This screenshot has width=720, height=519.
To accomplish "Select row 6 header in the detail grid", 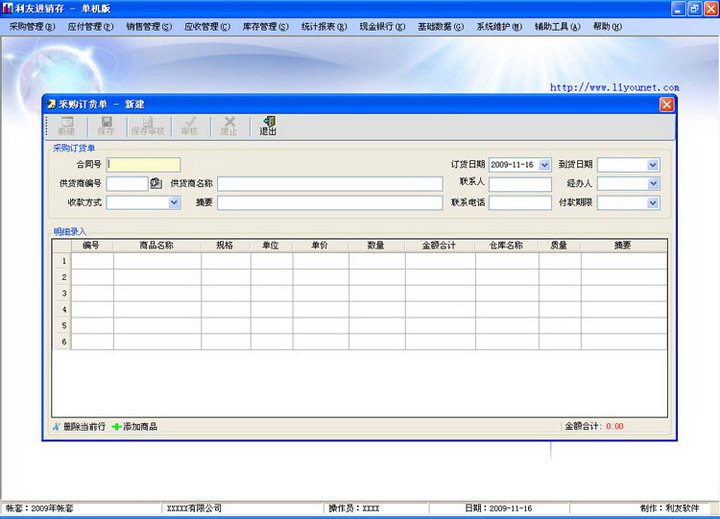I will coord(62,342).
